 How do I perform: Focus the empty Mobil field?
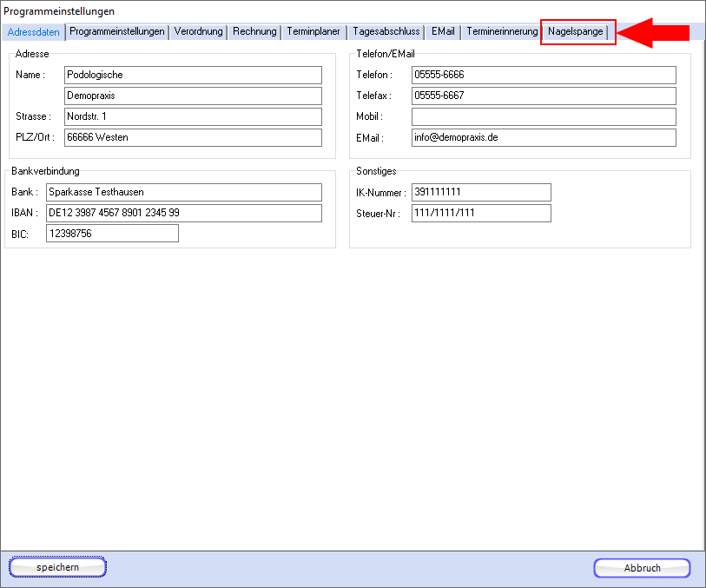click(543, 116)
